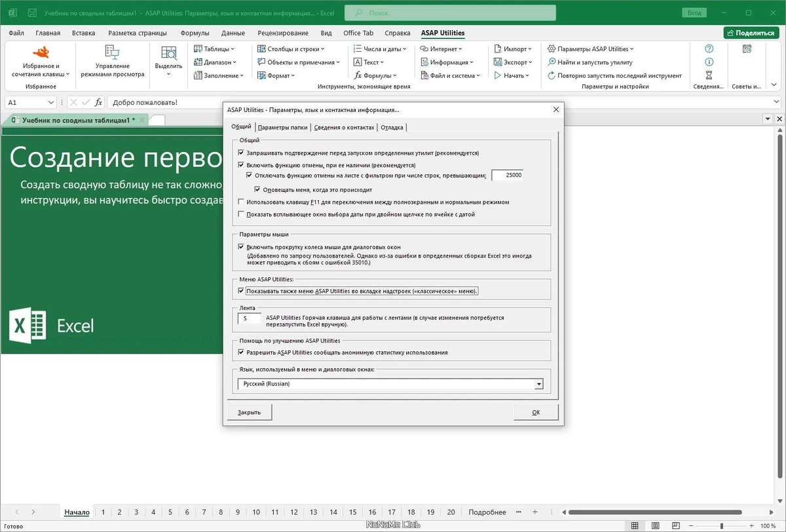
Task: Add a new sheet with plus button
Action: 535,512
